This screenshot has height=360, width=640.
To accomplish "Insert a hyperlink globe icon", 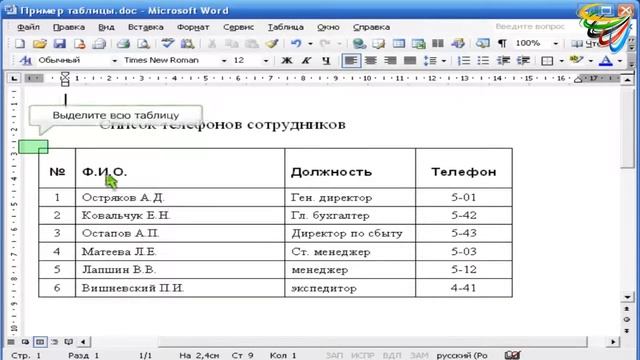I will (359, 43).
